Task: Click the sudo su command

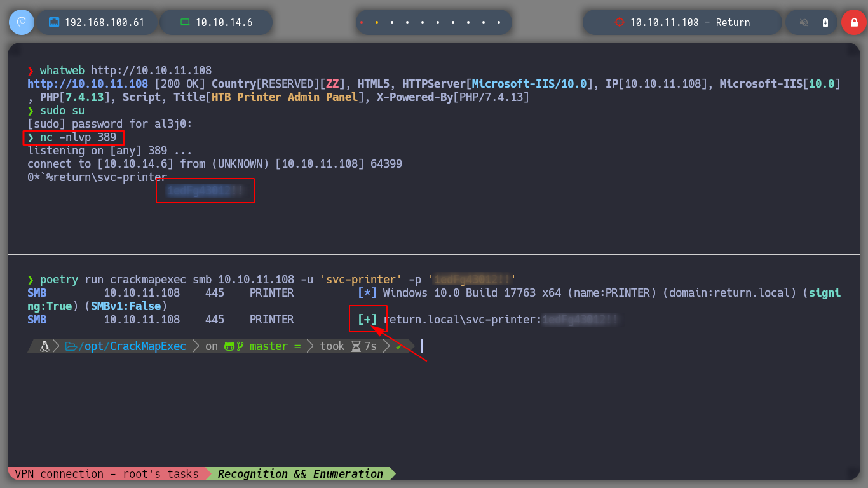Action: (62, 111)
